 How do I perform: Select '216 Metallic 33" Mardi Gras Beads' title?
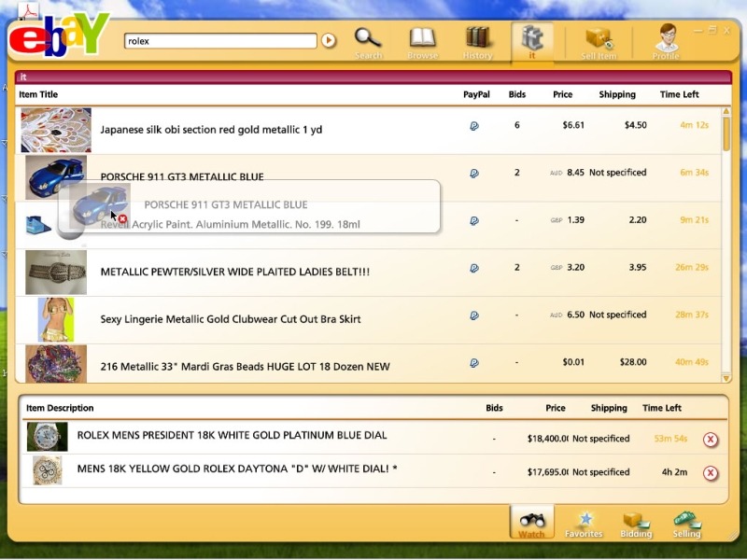click(x=245, y=367)
